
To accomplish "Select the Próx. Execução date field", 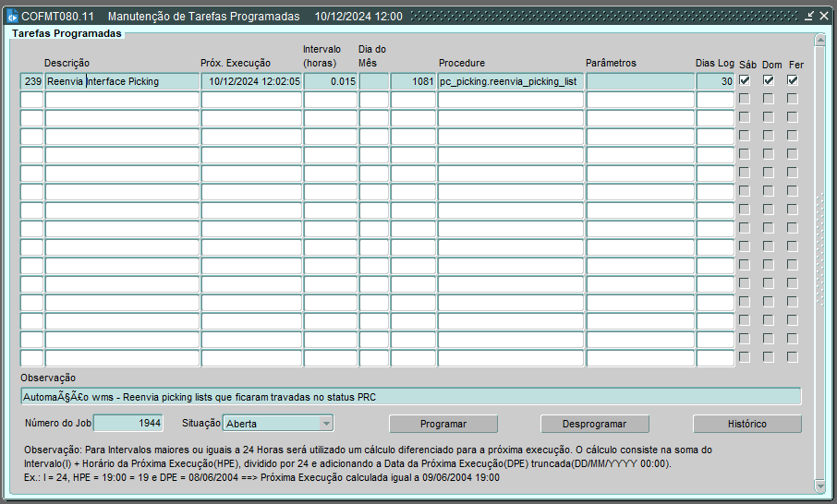I will 251,81.
